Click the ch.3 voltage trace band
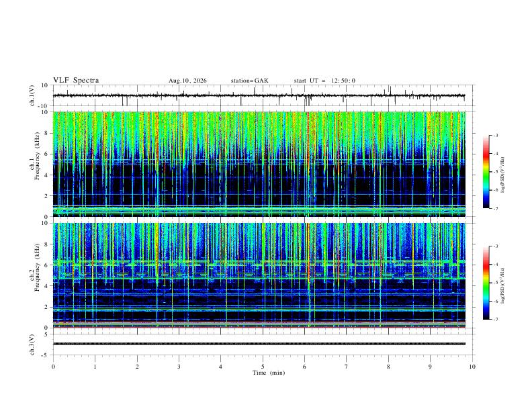 coord(259,344)
